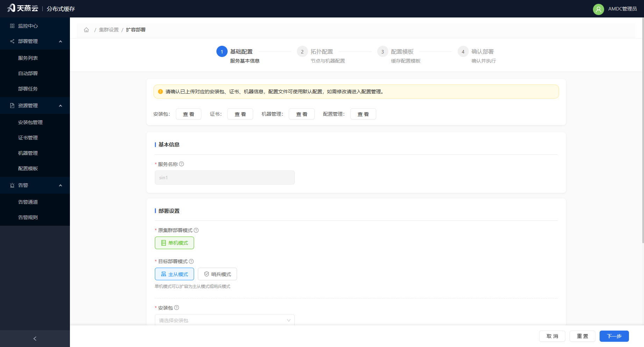
Task: Click 查看 button next to 配置管理
Action: [x=363, y=114]
